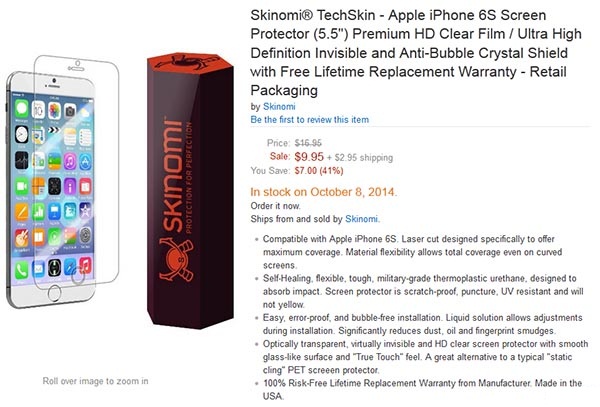The image size is (600, 407).
Task: Click the skull emblem on the box
Action: pos(176,260)
